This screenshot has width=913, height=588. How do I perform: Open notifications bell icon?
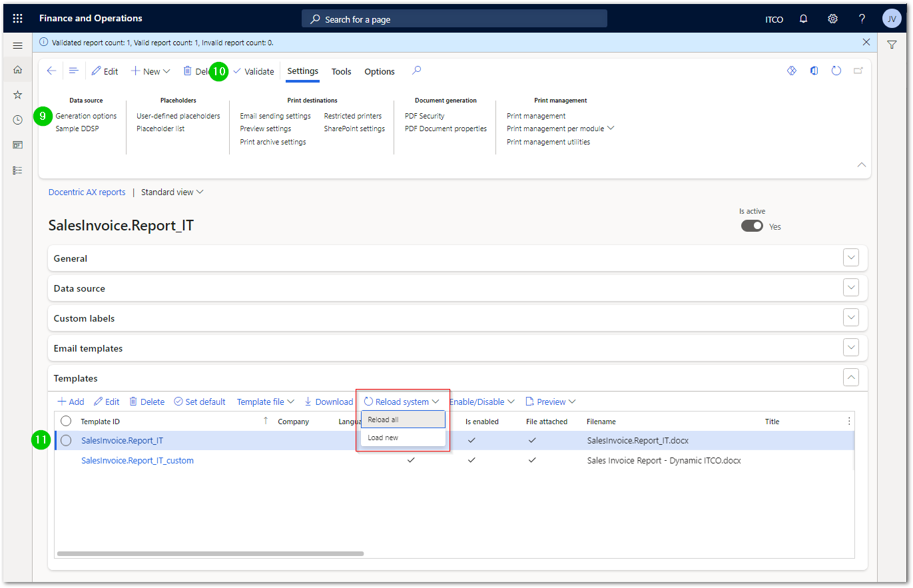[x=804, y=19]
